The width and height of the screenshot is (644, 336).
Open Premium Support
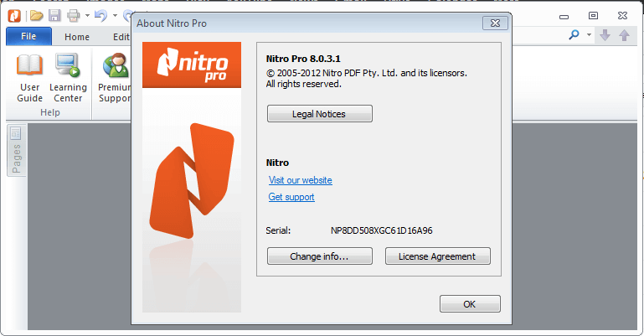pyautogui.click(x=115, y=78)
